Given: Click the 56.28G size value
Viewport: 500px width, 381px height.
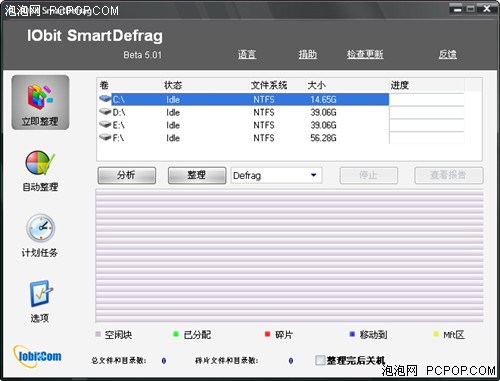Looking at the screenshot, I should click(x=323, y=138).
